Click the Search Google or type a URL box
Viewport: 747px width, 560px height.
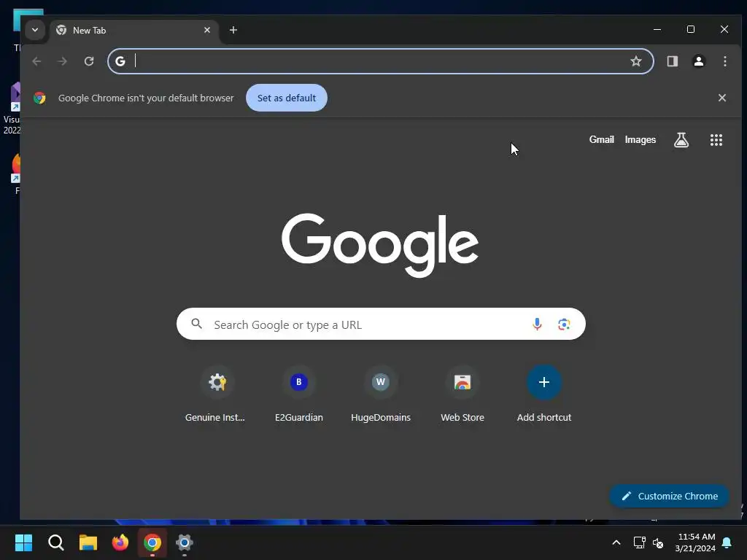pyautogui.click(x=381, y=324)
